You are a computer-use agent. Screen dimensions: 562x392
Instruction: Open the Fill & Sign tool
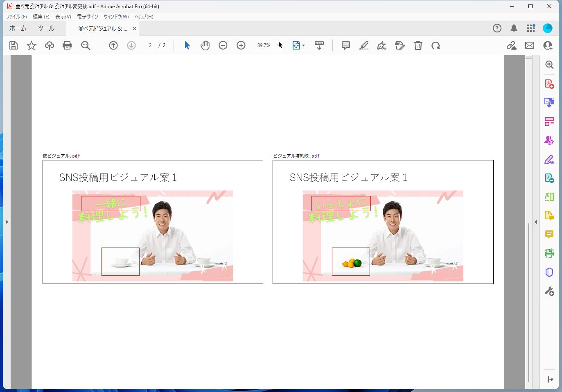[x=549, y=159]
